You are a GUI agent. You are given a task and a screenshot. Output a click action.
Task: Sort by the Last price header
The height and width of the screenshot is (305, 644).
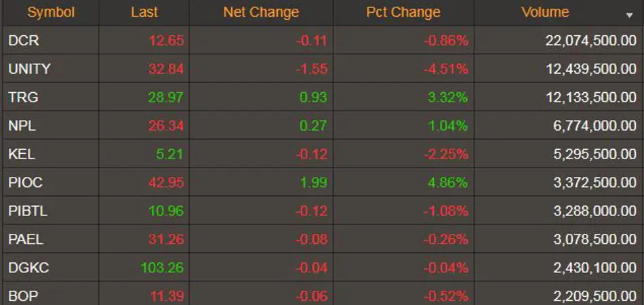point(144,12)
